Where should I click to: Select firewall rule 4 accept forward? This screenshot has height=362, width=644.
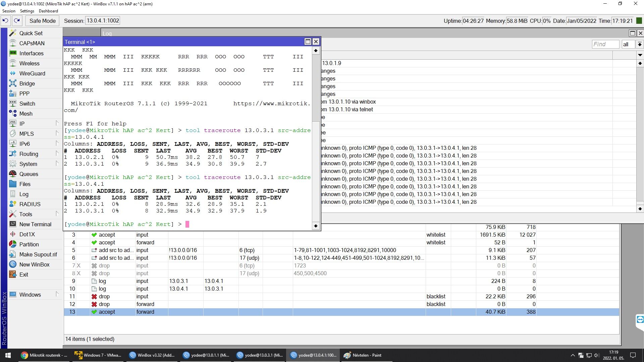coord(341,242)
